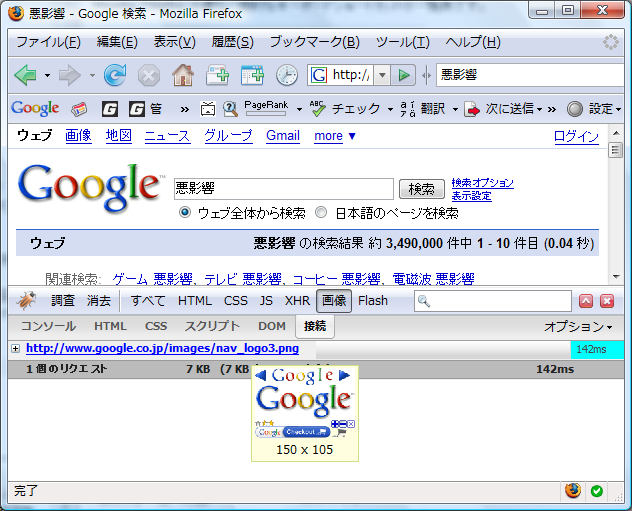Open the 検索オプション link

click(482, 183)
